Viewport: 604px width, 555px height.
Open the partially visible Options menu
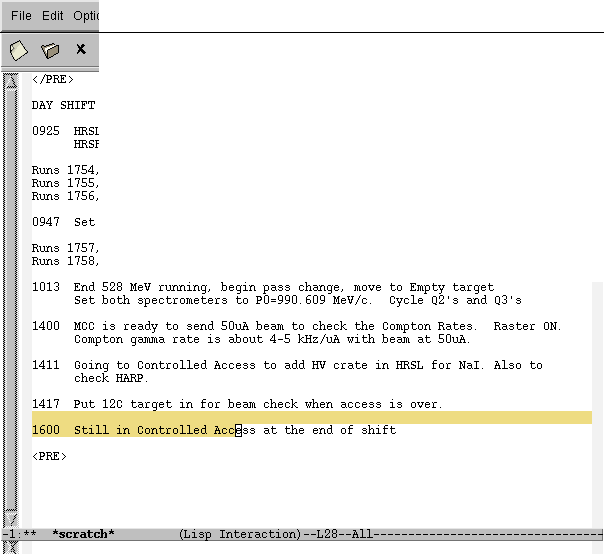pyautogui.click(x=86, y=16)
